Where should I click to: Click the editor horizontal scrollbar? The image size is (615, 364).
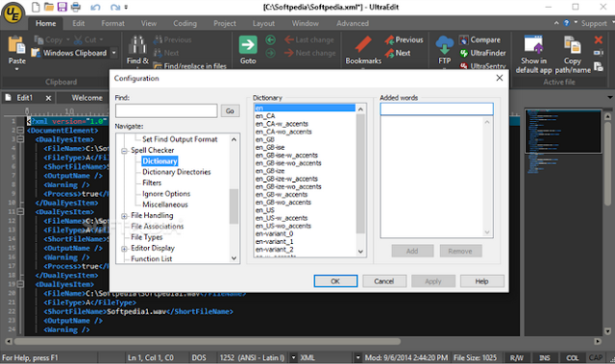click(208, 341)
